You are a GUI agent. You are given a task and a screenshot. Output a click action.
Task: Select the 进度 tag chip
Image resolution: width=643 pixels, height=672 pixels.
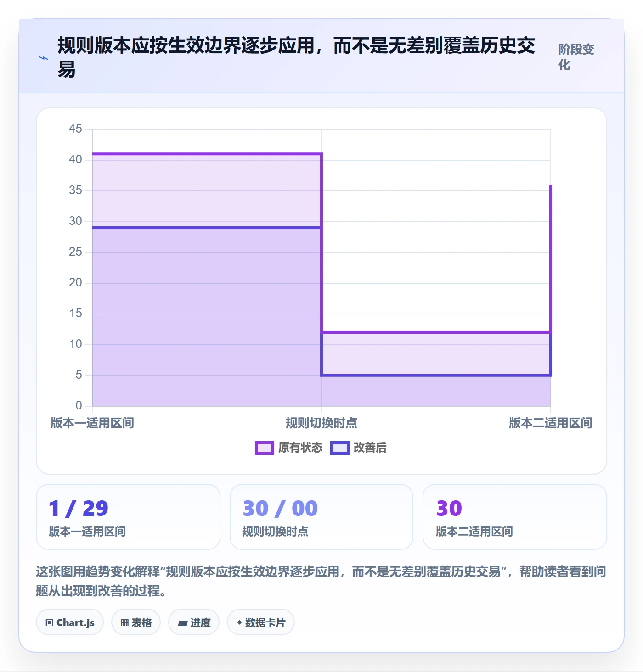(194, 622)
